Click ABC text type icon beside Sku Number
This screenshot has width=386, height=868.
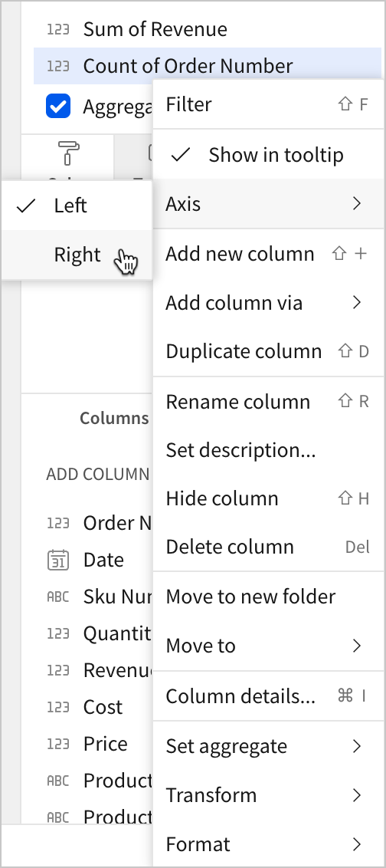[58, 597]
